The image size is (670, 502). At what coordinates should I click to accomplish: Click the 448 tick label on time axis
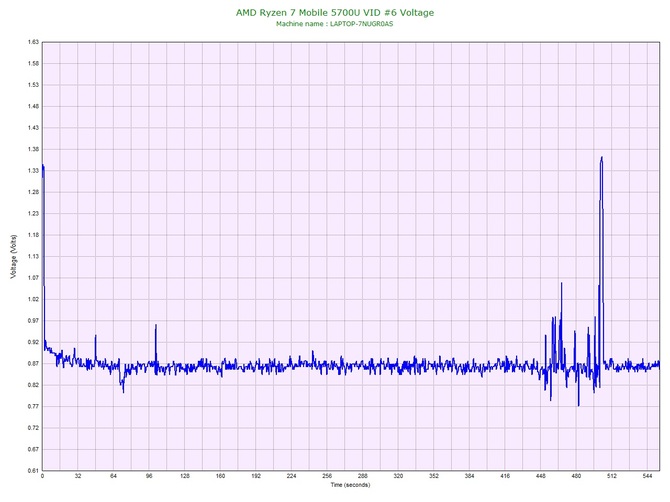tap(541, 476)
